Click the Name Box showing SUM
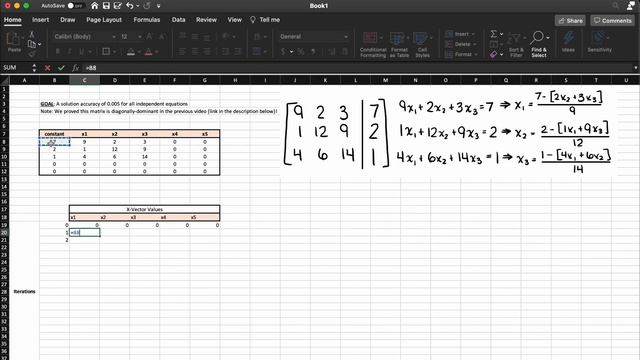This screenshot has height=360, width=640. [x=16, y=68]
